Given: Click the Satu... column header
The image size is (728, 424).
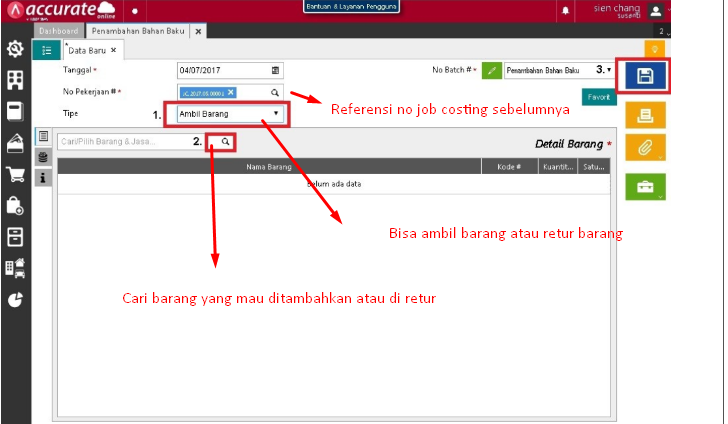Looking at the screenshot, I should (594, 167).
